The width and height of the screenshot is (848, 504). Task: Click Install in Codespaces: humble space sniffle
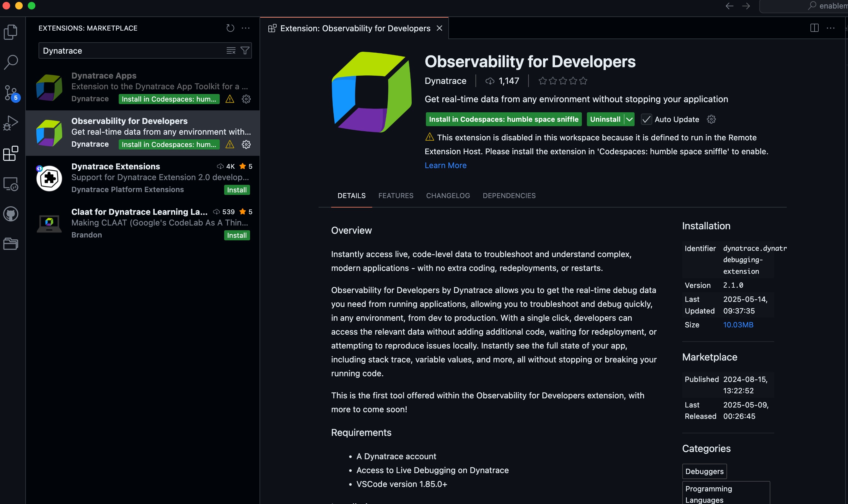click(x=503, y=120)
